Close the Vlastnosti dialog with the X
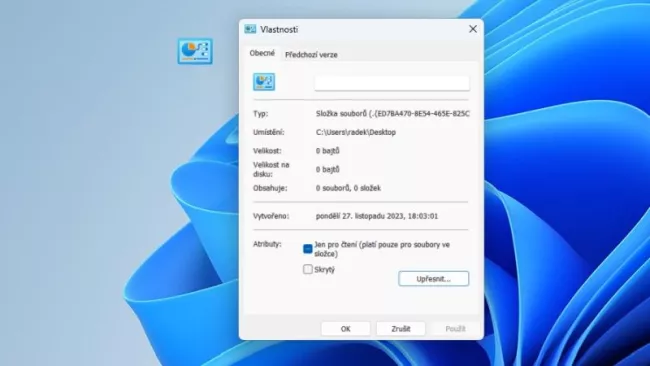This screenshot has height=366, width=650. 473,29
